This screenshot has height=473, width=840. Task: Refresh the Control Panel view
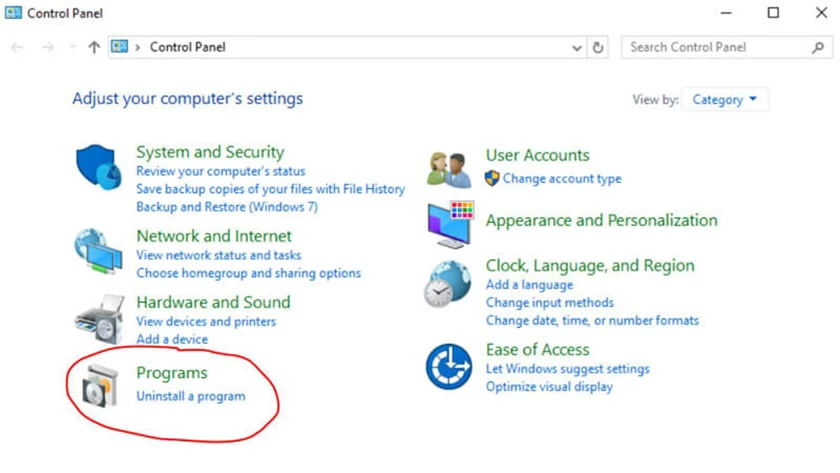point(598,48)
